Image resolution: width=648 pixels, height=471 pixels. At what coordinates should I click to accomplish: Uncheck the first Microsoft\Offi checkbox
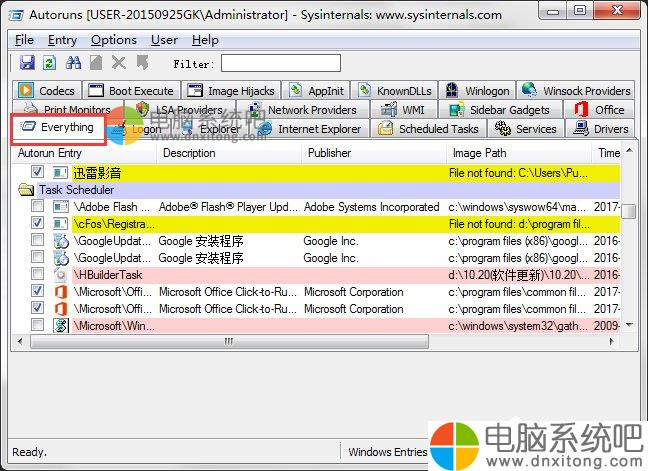(x=37, y=290)
